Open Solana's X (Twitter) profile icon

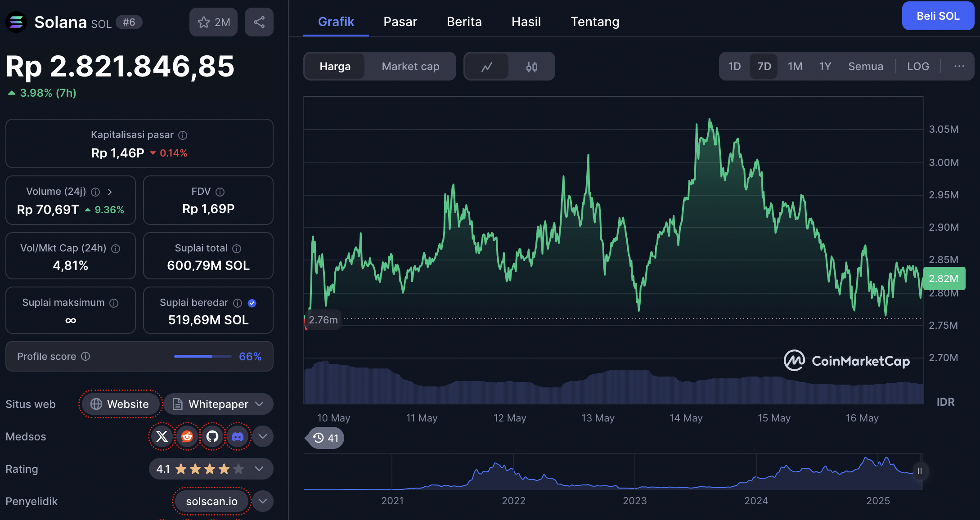point(162,436)
